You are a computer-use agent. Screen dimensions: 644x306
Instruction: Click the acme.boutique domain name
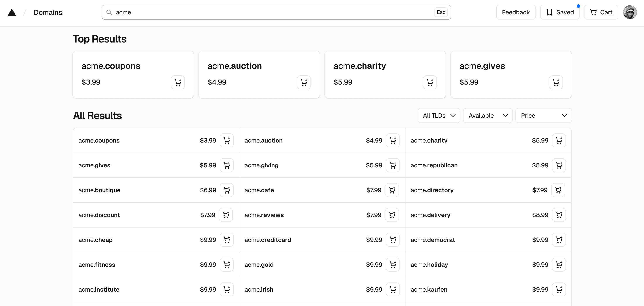tap(99, 190)
